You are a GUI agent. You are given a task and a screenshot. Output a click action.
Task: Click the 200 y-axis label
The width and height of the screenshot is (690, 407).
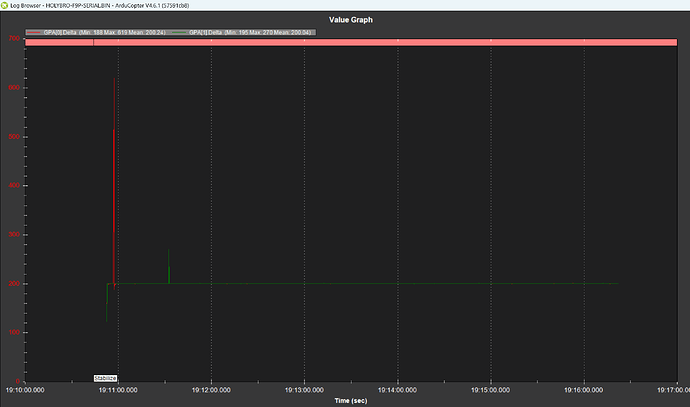click(x=14, y=283)
